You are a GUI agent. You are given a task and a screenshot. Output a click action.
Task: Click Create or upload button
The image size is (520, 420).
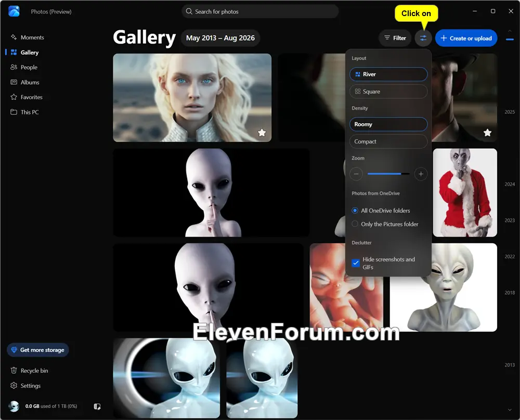(x=466, y=38)
